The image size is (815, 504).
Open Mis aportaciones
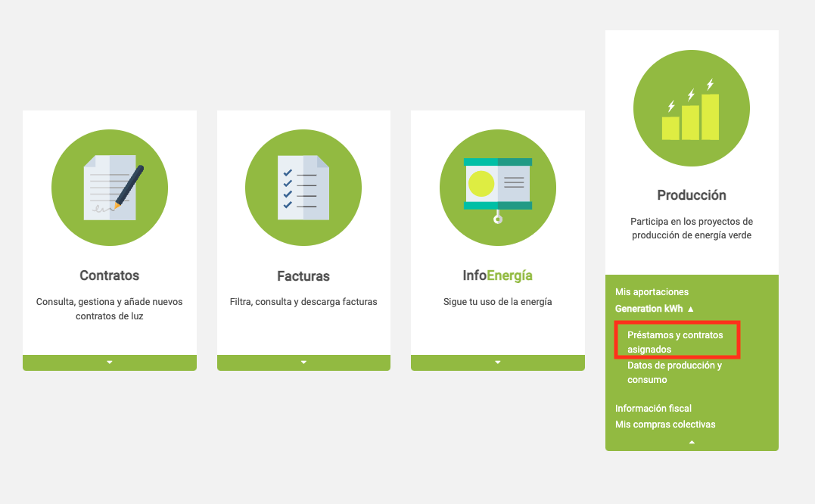[x=652, y=292]
